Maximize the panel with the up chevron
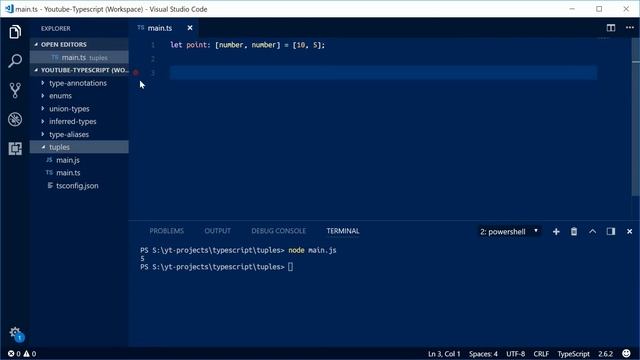Image resolution: width=640 pixels, height=360 pixels. 593,231
